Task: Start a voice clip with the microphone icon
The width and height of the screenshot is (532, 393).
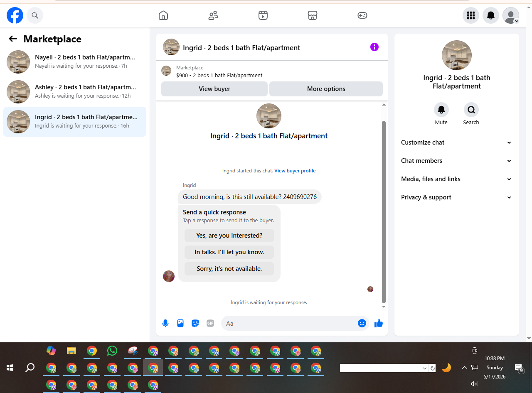Action: tap(165, 323)
